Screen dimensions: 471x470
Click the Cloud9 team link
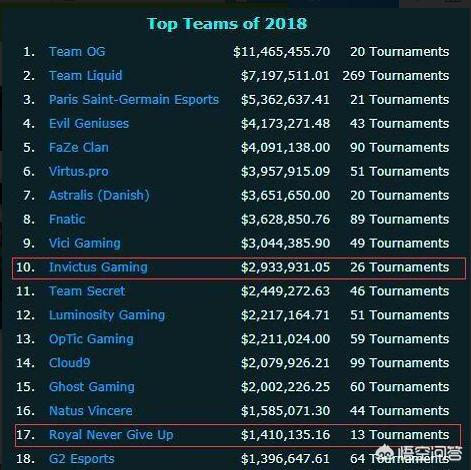click(x=69, y=363)
